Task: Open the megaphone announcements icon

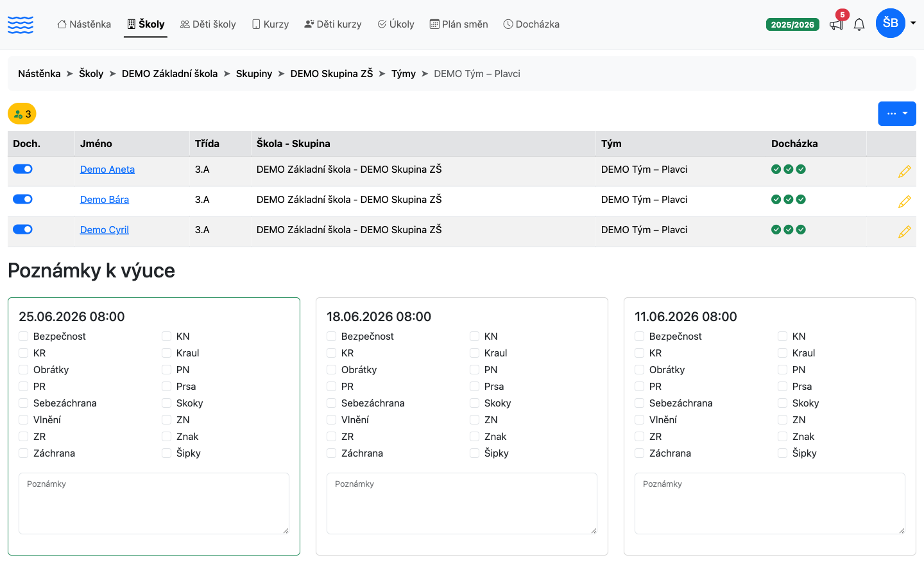Action: click(x=836, y=24)
